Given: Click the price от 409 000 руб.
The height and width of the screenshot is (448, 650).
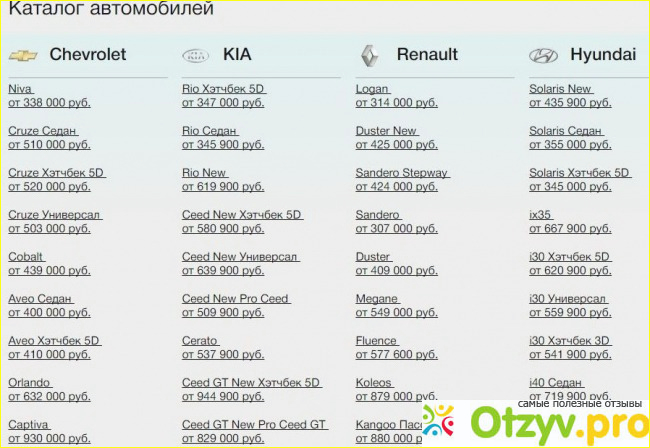Looking at the screenshot, I should (x=396, y=270).
